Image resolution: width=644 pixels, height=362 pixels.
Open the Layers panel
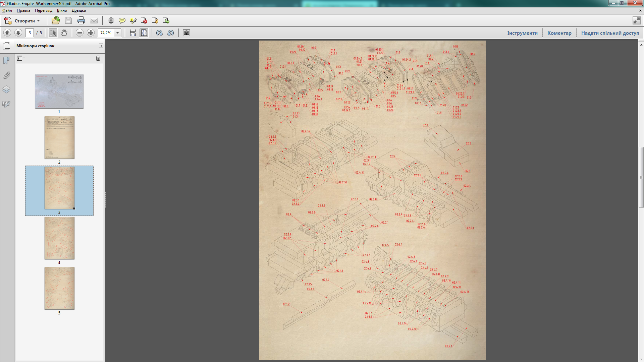pos(6,89)
